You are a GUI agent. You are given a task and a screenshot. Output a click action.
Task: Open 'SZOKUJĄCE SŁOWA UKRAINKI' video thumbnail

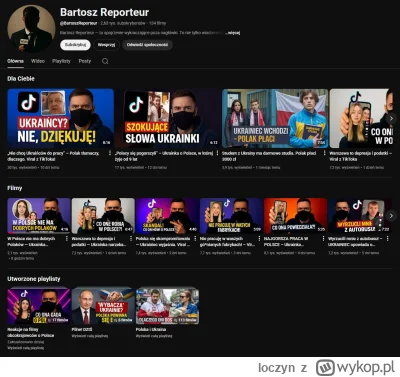coord(168,118)
